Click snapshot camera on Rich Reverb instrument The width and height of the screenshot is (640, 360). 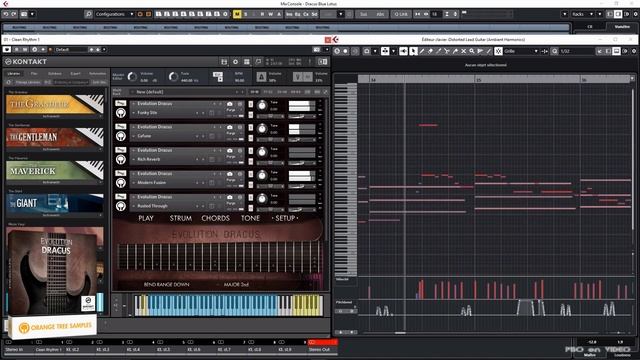[229, 151]
